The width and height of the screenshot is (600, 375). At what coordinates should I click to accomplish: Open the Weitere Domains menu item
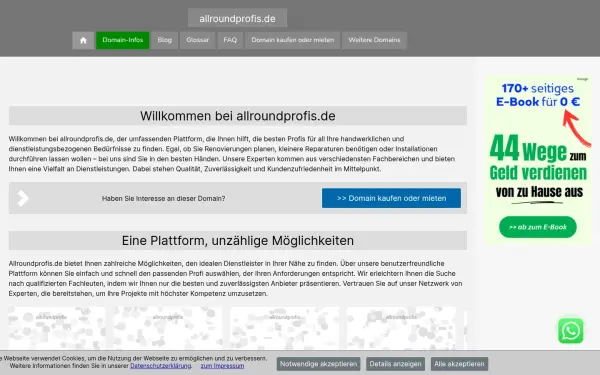[374, 40]
